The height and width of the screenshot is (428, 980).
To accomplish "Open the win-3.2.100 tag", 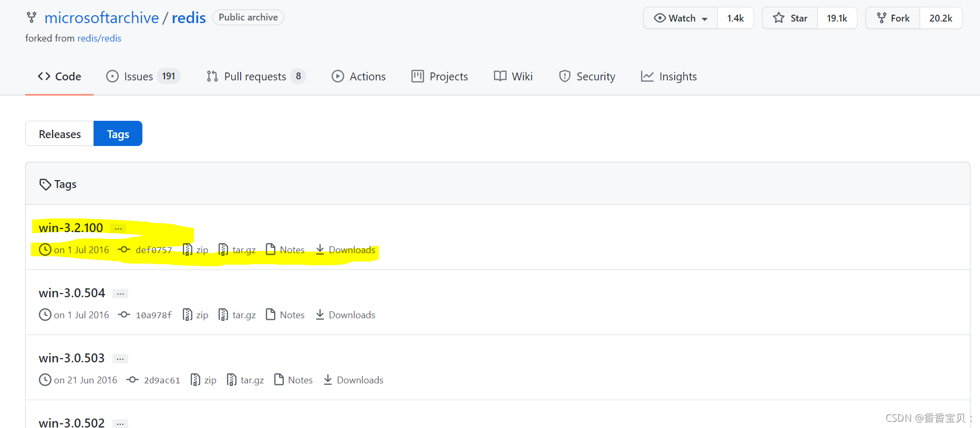I will pos(71,228).
